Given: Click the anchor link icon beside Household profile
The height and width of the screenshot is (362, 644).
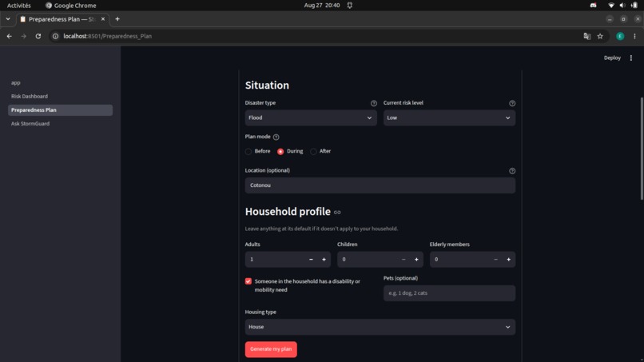Looking at the screenshot, I should point(337,212).
